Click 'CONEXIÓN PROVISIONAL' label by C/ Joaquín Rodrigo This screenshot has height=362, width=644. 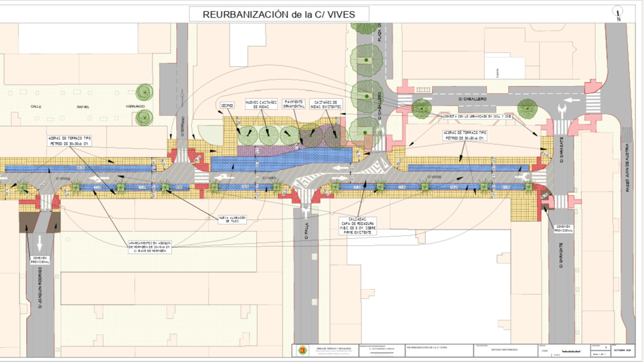40,260
